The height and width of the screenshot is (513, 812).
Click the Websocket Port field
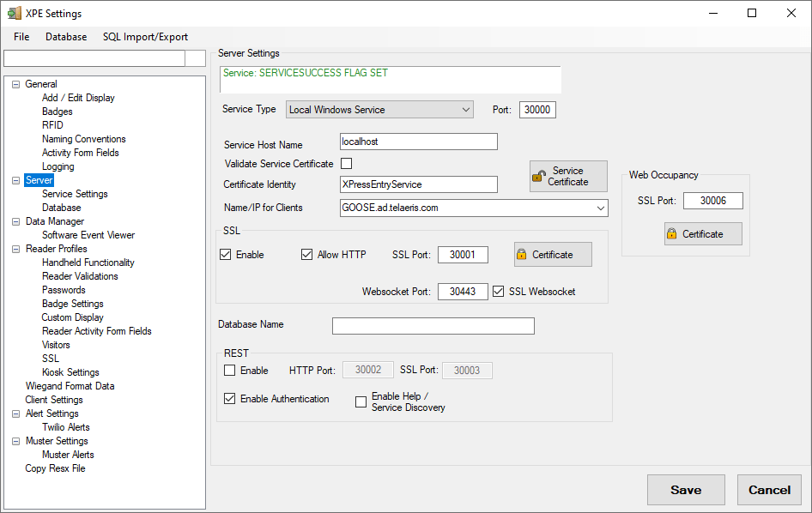point(463,292)
